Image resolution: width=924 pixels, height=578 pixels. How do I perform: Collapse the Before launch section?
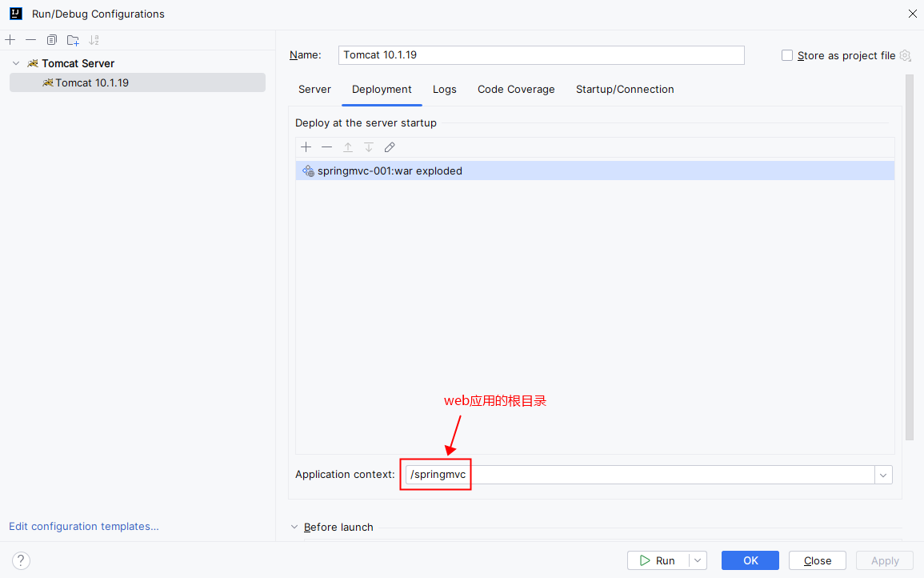coord(294,527)
